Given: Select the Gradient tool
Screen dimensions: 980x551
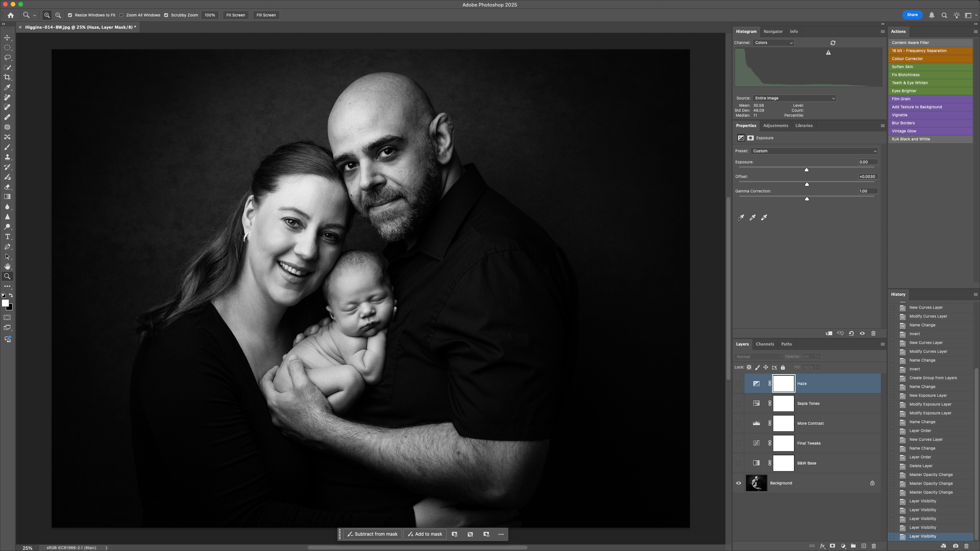Looking at the screenshot, I should point(7,197).
